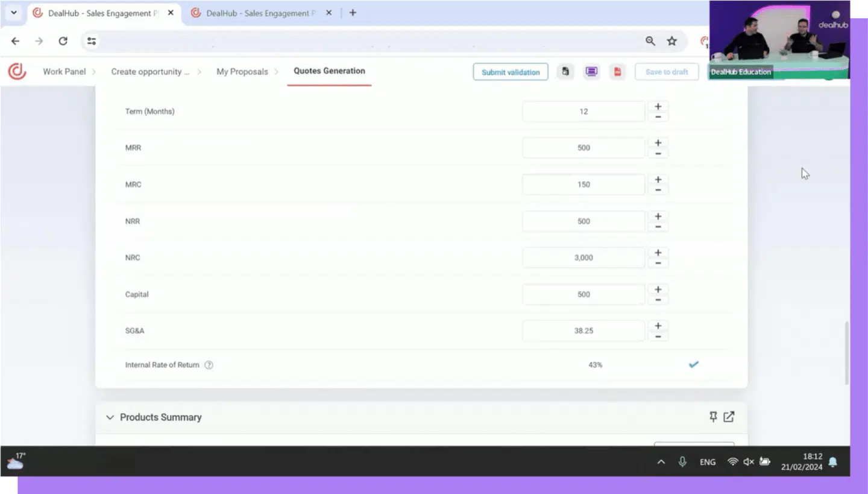Click the blue checkmark beside Internal Rate of Return
This screenshot has height=494, width=868.
pos(693,364)
